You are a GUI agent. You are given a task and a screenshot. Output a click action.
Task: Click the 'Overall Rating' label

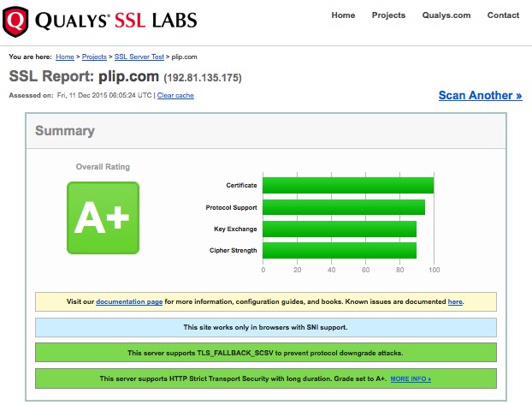(103, 167)
